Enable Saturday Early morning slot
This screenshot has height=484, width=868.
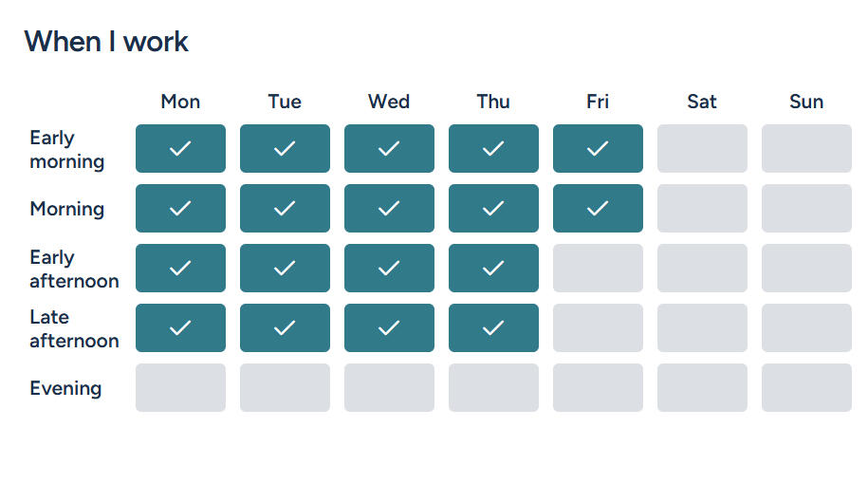coord(702,149)
